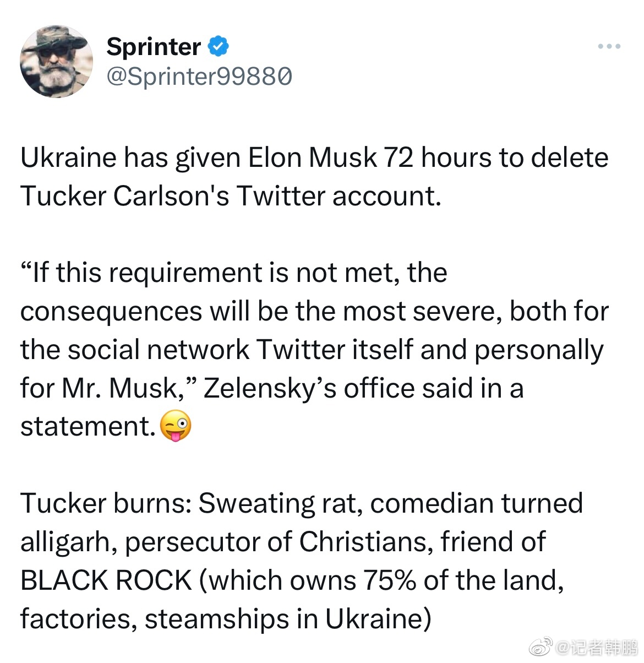Viewport: 644px width, 663px height.
Task: Click the word "statement." before the emoji
Action: (x=88, y=426)
